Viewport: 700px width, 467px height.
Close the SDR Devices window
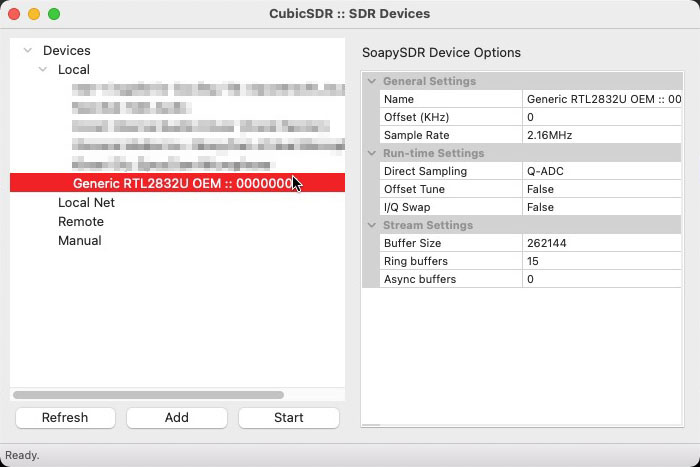14,14
